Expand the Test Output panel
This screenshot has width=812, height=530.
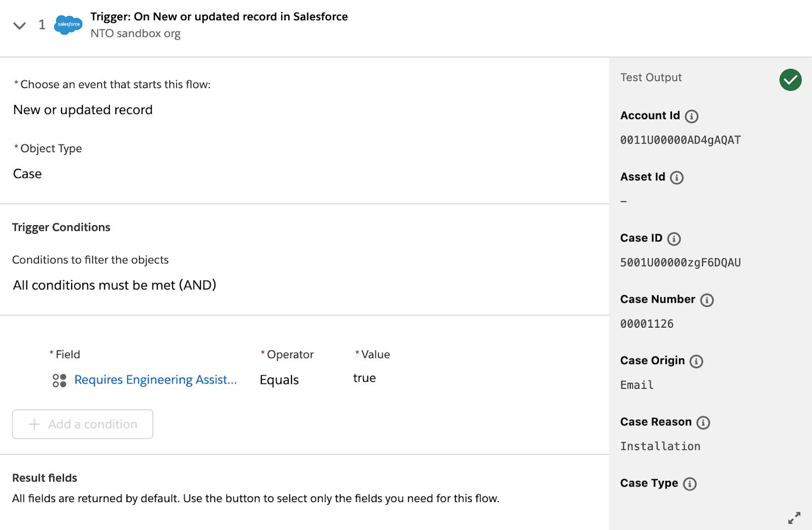(794, 518)
